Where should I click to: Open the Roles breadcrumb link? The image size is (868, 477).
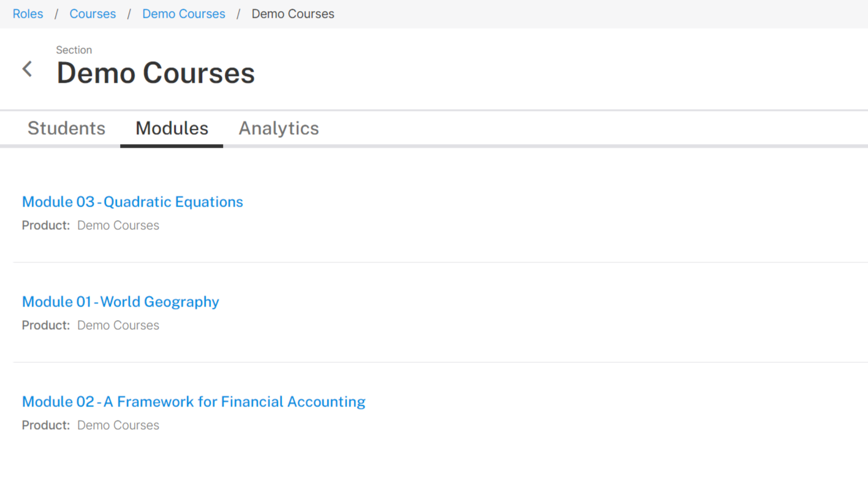(28, 13)
